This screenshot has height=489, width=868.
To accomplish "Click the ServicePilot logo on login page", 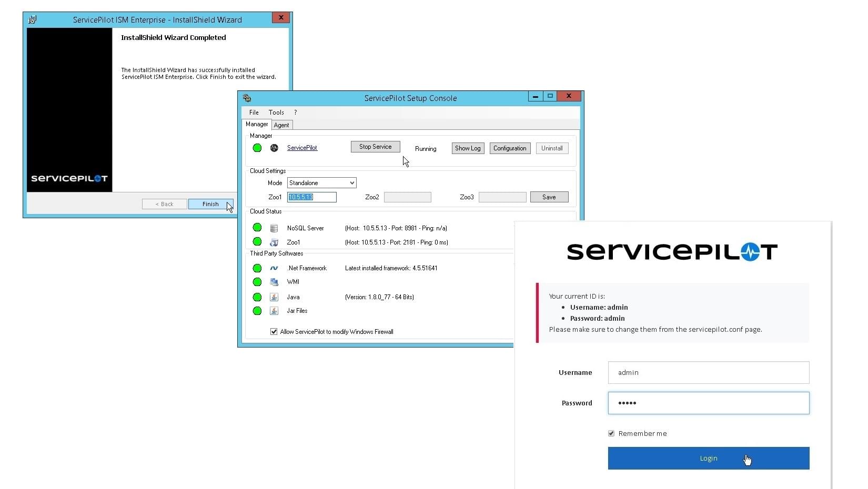I will (x=672, y=252).
